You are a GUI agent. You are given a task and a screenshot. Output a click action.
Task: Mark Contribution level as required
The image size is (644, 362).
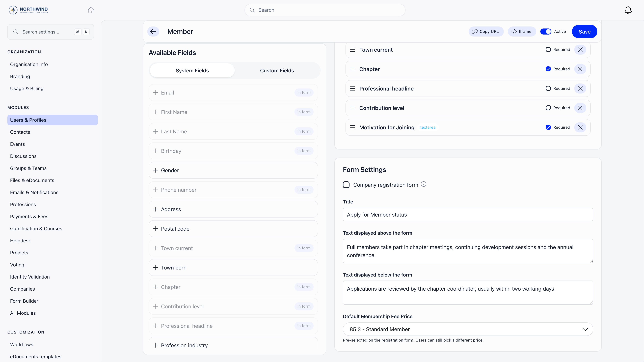[548, 108]
